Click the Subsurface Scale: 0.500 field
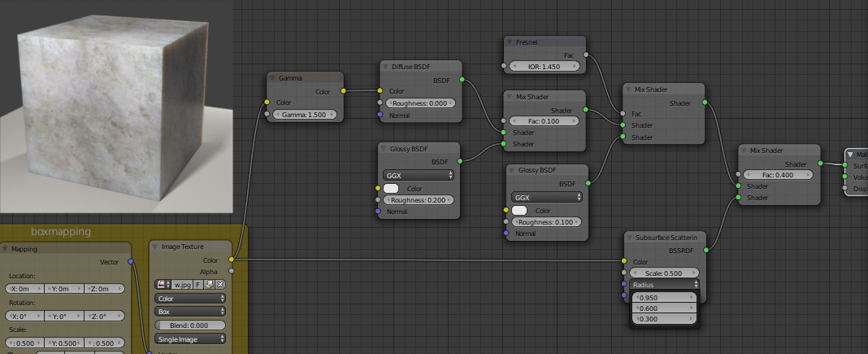Image resolution: width=868 pixels, height=354 pixels. coord(664,273)
